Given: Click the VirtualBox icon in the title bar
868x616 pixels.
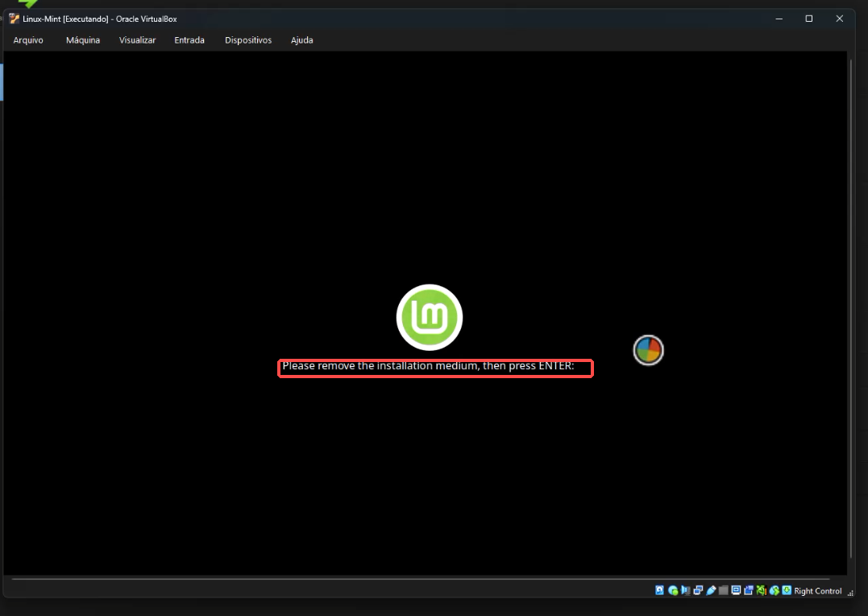Looking at the screenshot, I should coord(14,19).
